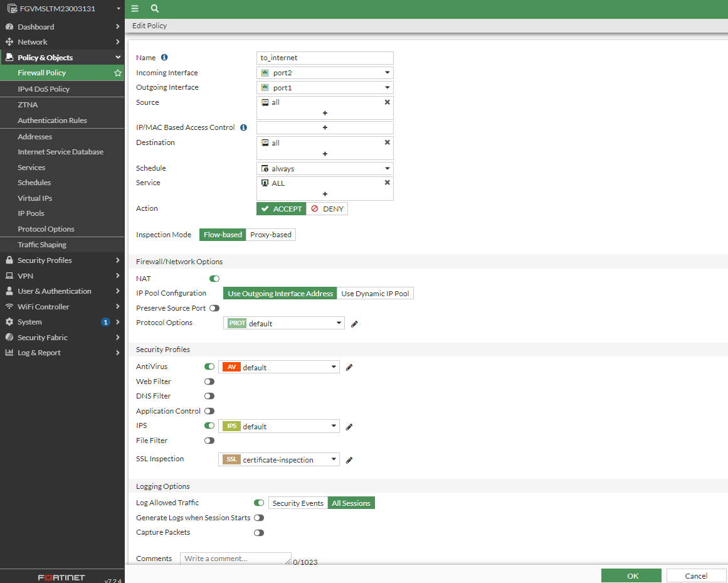The image size is (728, 583).
Task: Click the Comments text field
Action: [235, 559]
